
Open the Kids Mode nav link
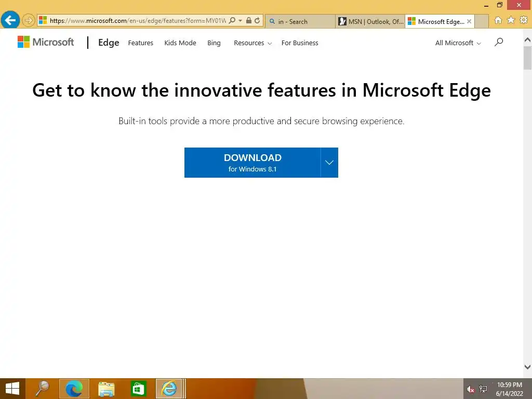coord(180,43)
